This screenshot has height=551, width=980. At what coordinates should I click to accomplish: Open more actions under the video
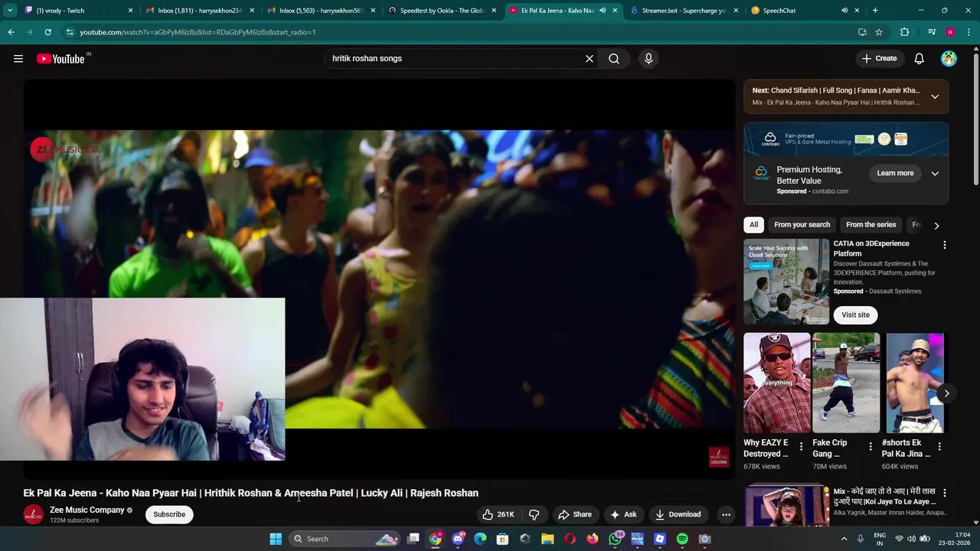pos(726,514)
